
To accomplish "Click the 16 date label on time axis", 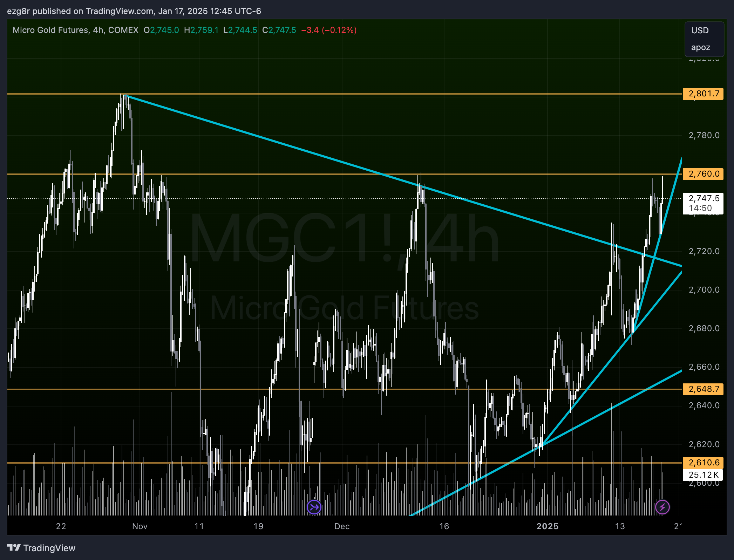I will click(x=444, y=526).
